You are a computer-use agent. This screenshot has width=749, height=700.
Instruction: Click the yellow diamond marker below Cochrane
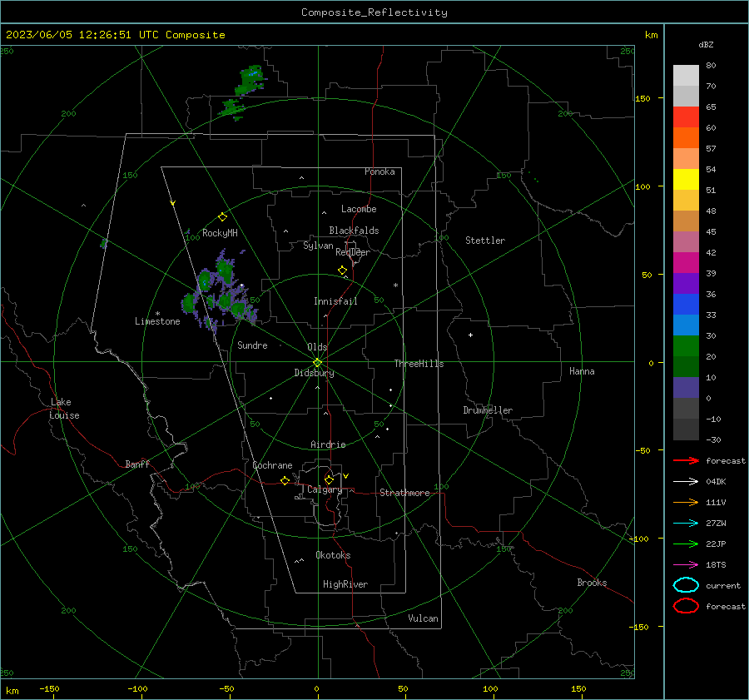285,480
